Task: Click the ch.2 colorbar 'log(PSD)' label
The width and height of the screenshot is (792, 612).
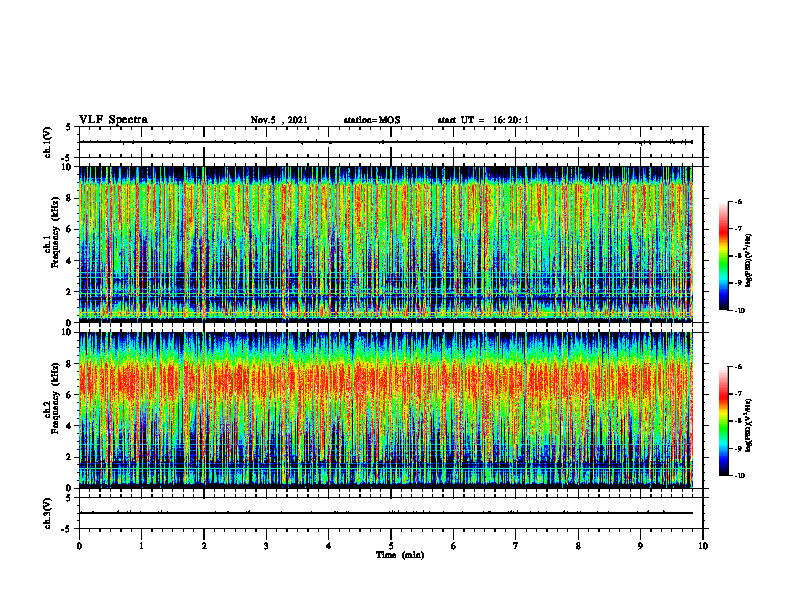Action: pos(748,426)
